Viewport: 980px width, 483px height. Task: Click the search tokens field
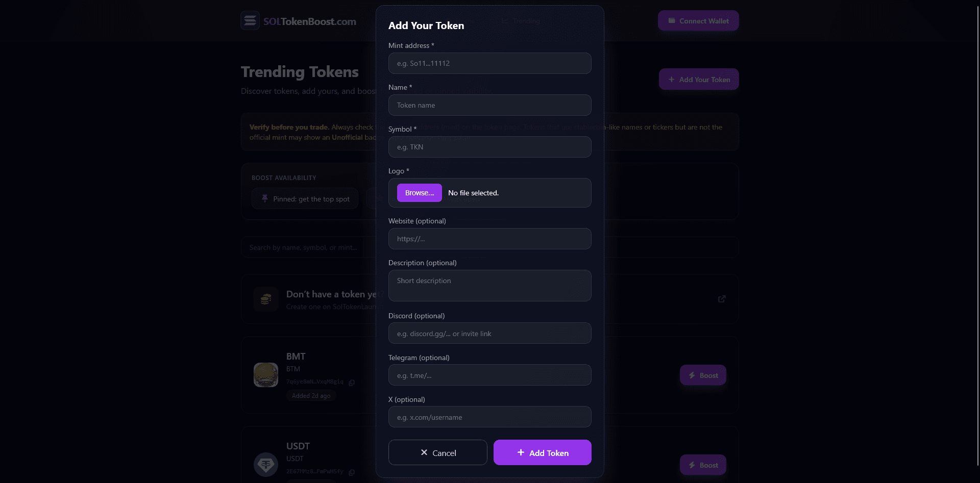coord(306,247)
